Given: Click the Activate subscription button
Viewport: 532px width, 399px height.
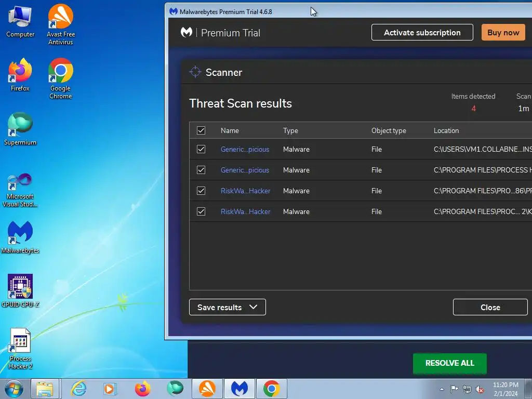Looking at the screenshot, I should tap(422, 32).
